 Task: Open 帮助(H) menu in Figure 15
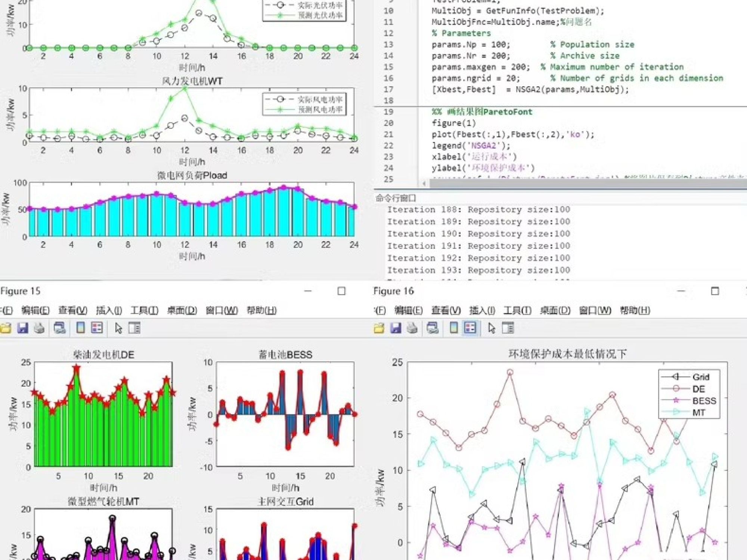pos(261,310)
